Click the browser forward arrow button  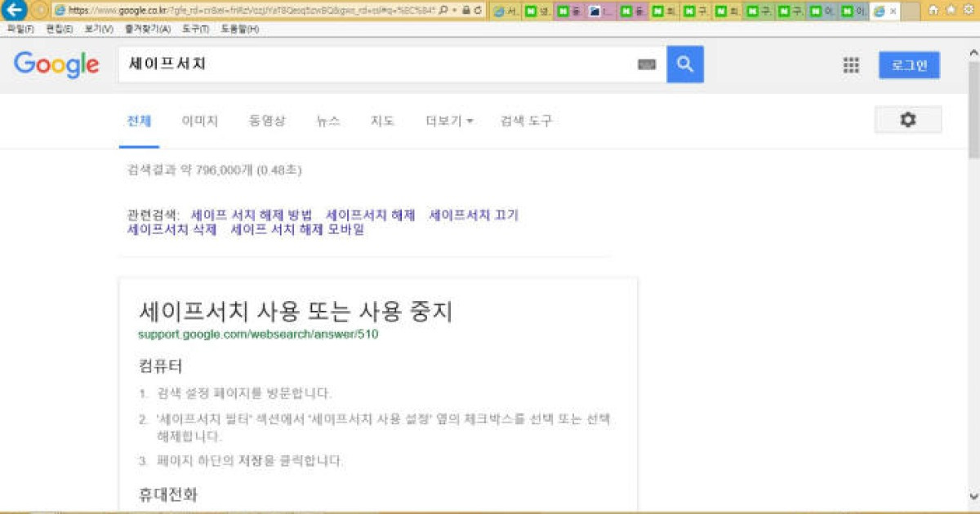tap(39, 11)
